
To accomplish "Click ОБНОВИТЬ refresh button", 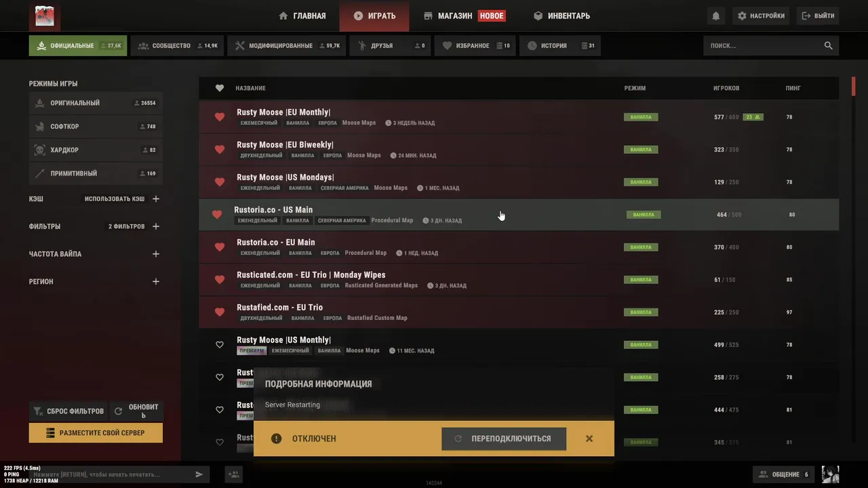I will [x=136, y=411].
